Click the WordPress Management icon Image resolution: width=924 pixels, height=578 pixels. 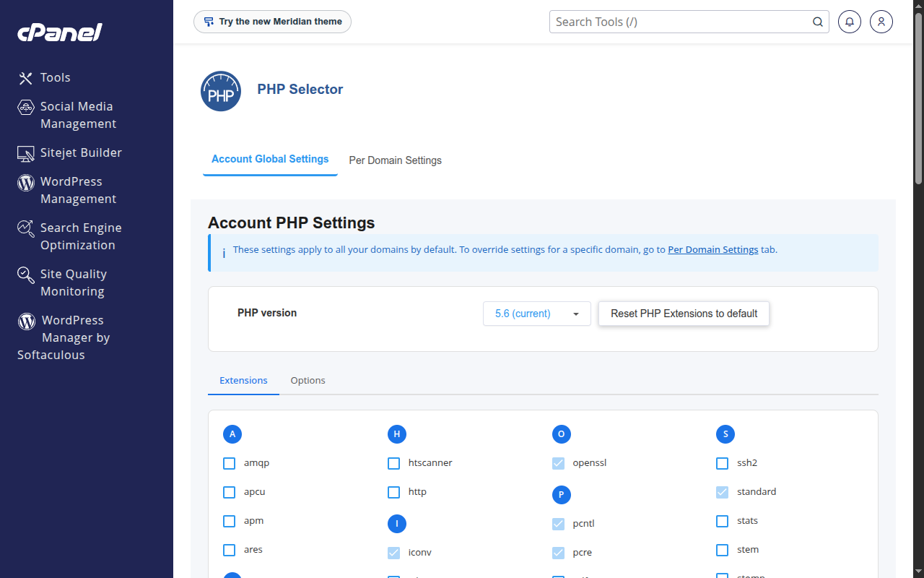click(26, 182)
